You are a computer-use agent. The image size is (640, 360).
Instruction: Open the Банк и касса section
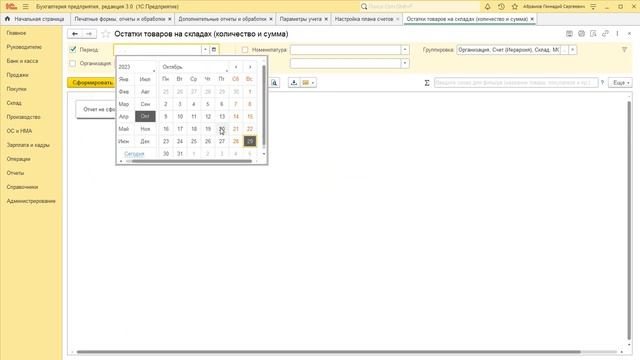click(22, 61)
